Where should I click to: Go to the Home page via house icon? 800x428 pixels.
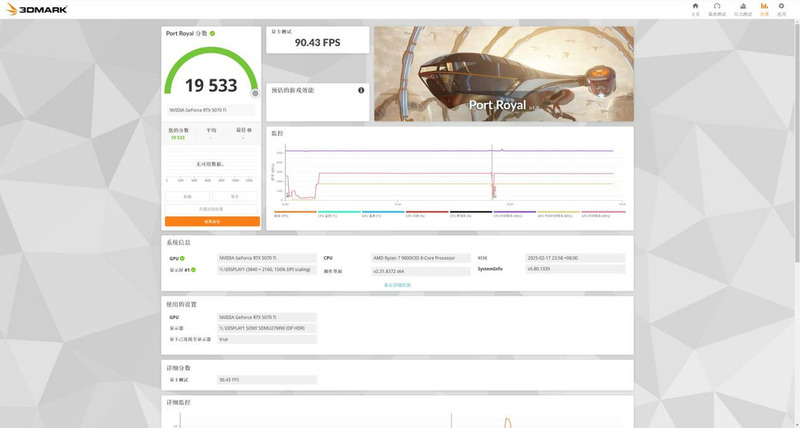695,6
